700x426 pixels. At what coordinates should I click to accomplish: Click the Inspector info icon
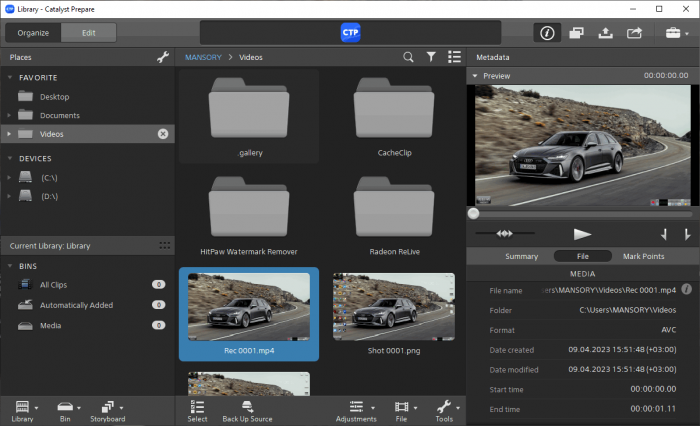(547, 33)
